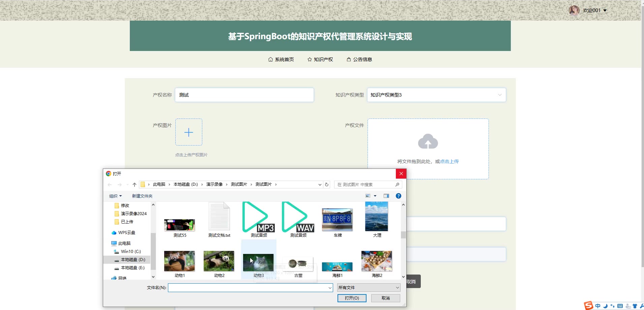Expand the 组织 menu in the dialog
The height and width of the screenshot is (310, 644).
(x=115, y=196)
